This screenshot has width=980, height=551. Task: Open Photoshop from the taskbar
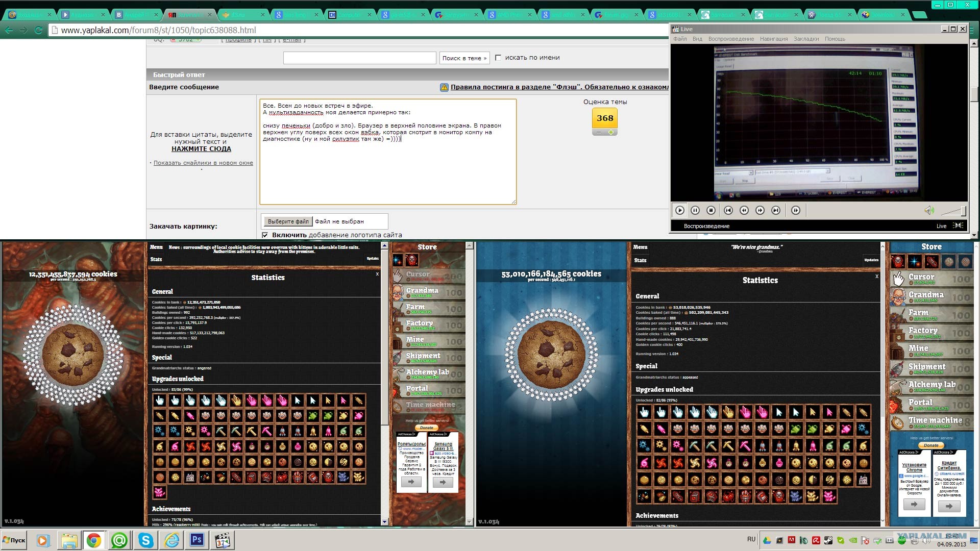[x=197, y=540]
